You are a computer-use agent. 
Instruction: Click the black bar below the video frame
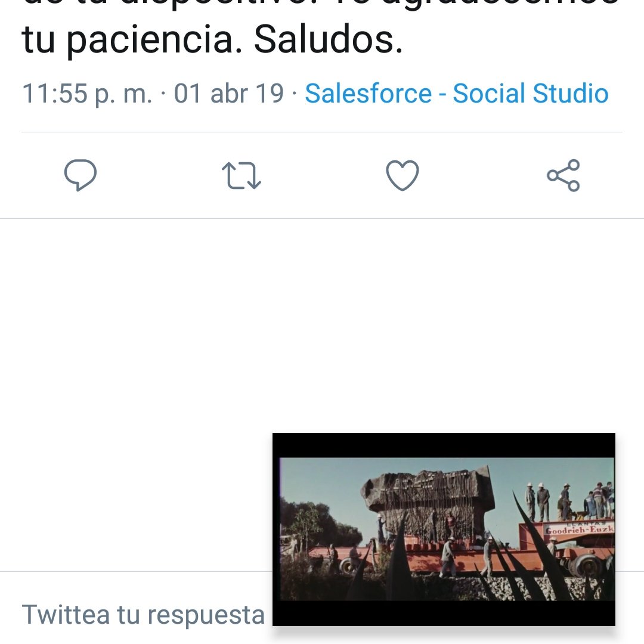coord(444,614)
